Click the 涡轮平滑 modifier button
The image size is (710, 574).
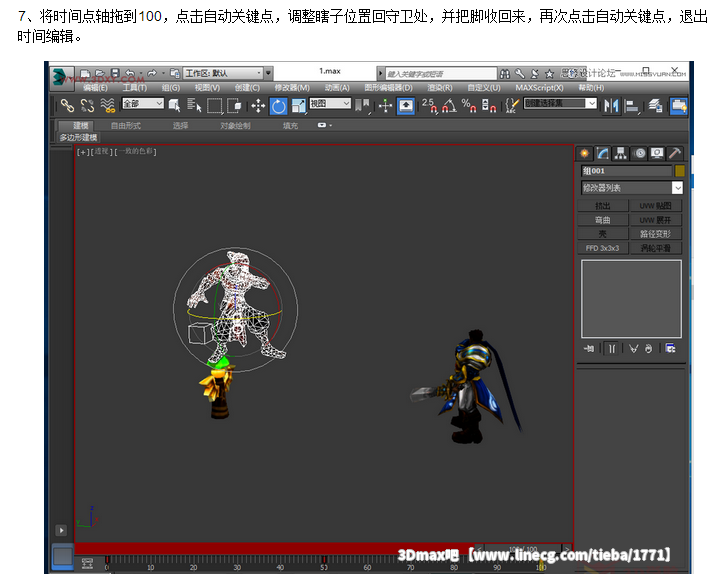coord(655,248)
